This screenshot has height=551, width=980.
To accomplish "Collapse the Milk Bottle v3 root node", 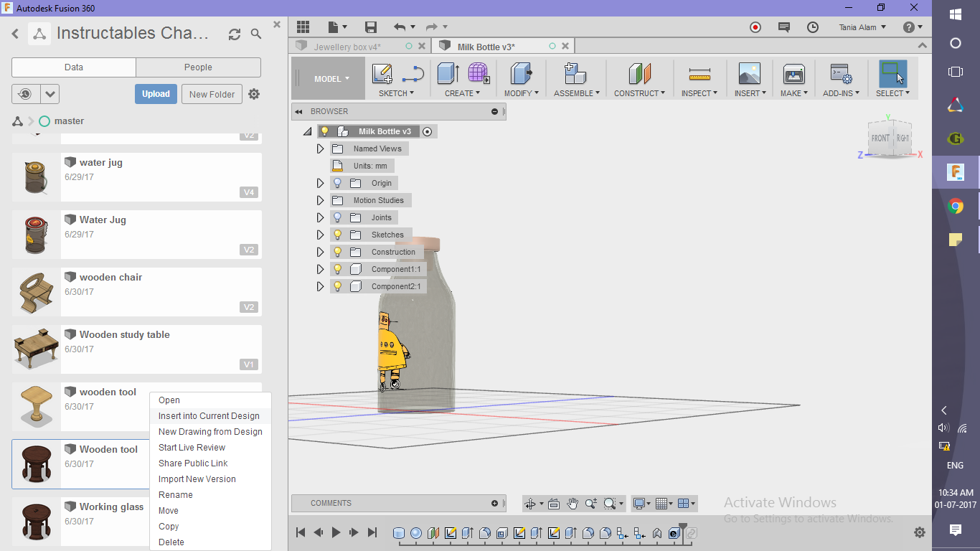I will [308, 131].
